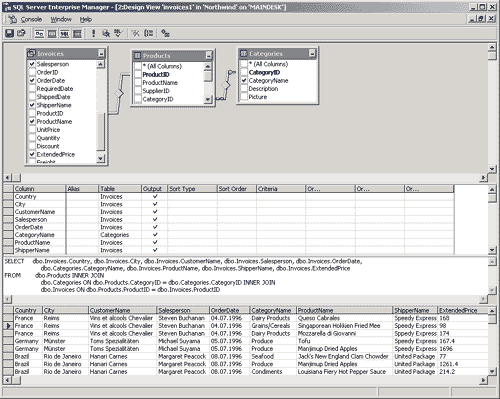The height and width of the screenshot is (399, 500).
Task: Toggle Output checkmark for the Country row
Action: click(x=155, y=196)
